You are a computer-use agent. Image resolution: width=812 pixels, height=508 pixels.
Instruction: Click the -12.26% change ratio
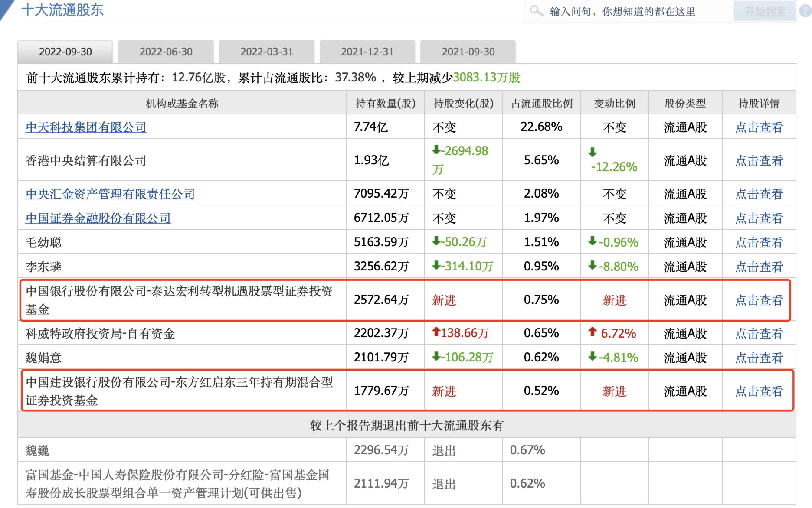click(x=614, y=167)
